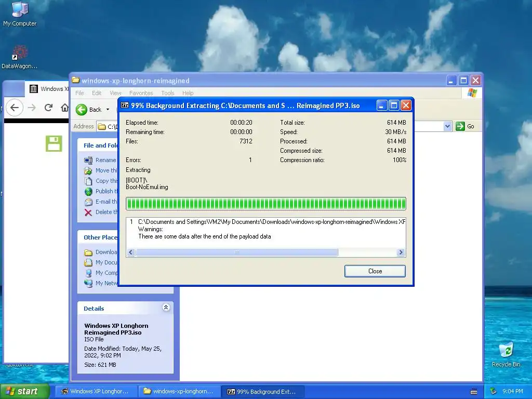
Task: Click the forward arrow in the browser window
Action: [32, 108]
